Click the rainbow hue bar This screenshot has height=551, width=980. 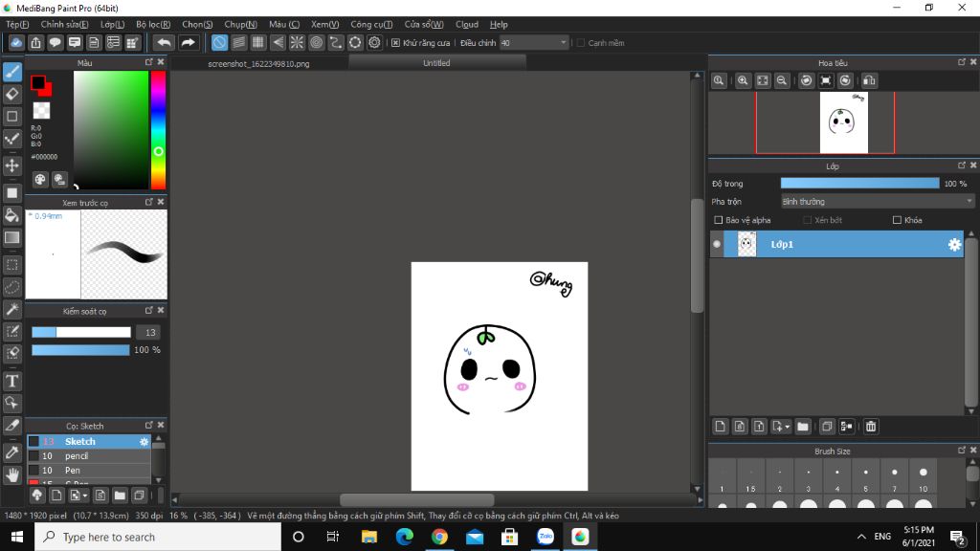[158, 130]
